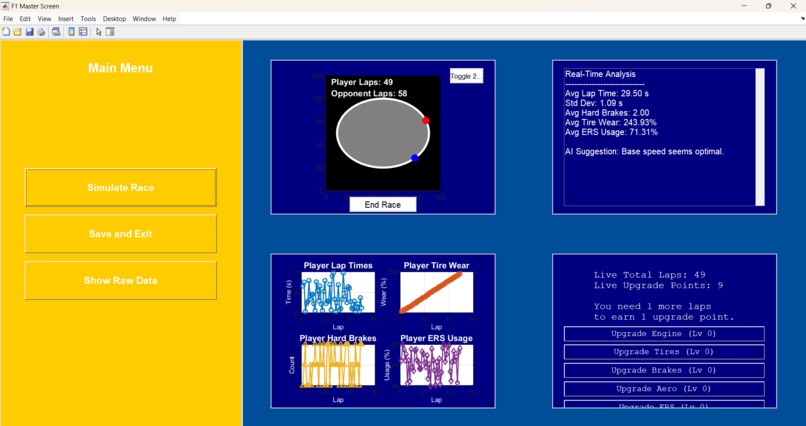Viewport: 806px width, 426px height.
Task: Click Upgrade Aero (Lv 0)
Action: [x=664, y=389]
